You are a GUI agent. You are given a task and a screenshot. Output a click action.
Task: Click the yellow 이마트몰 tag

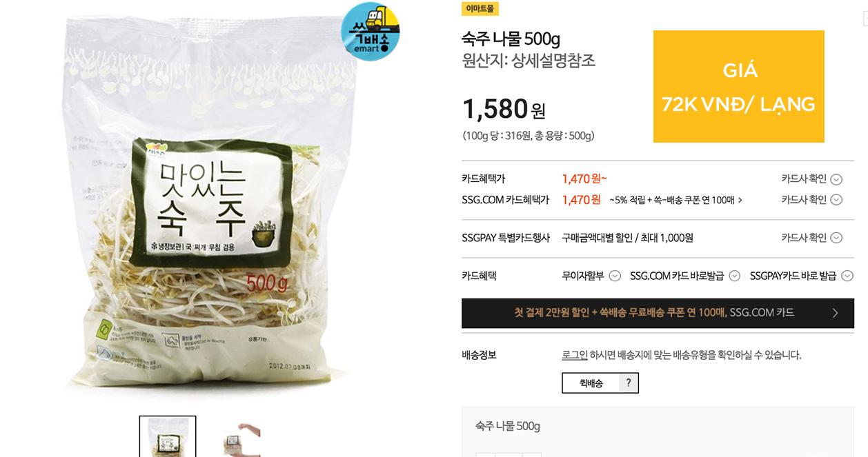pyautogui.click(x=480, y=9)
